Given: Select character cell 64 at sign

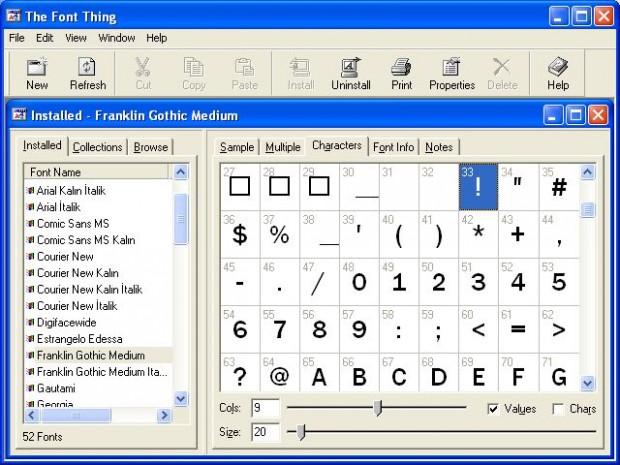Looking at the screenshot, I should tap(280, 373).
